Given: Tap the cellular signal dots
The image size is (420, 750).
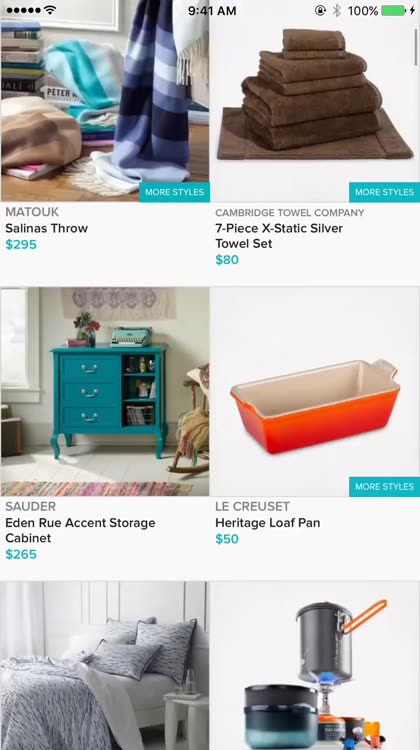Looking at the screenshot, I should point(22,10).
